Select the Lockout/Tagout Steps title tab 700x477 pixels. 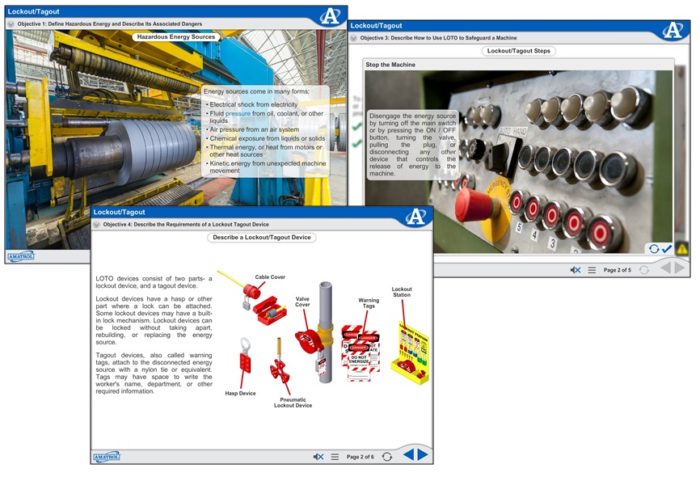coord(518,50)
